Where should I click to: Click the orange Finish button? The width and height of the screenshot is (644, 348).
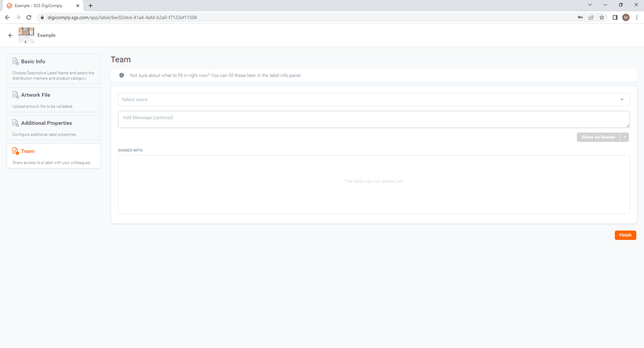click(625, 235)
